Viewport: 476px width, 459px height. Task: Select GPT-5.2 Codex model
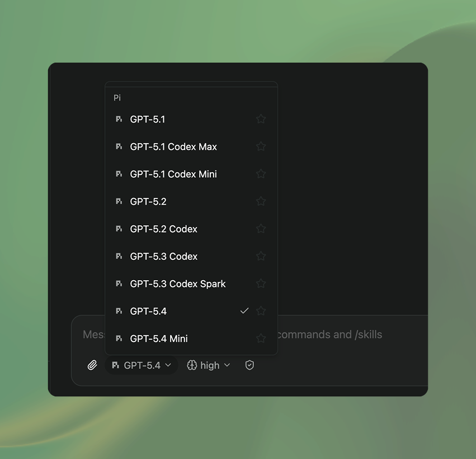(191, 229)
